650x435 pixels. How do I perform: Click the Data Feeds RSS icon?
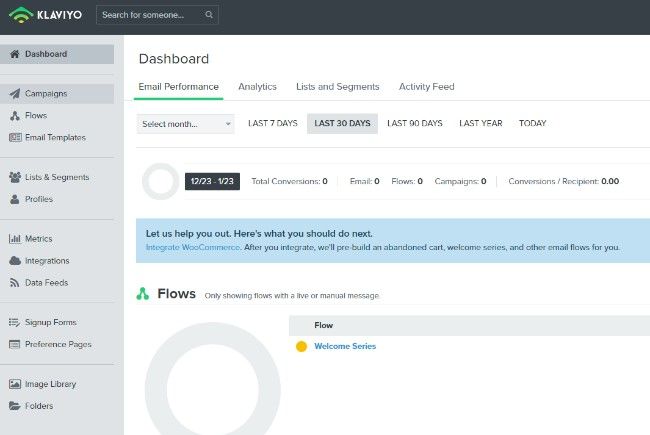pyautogui.click(x=15, y=283)
